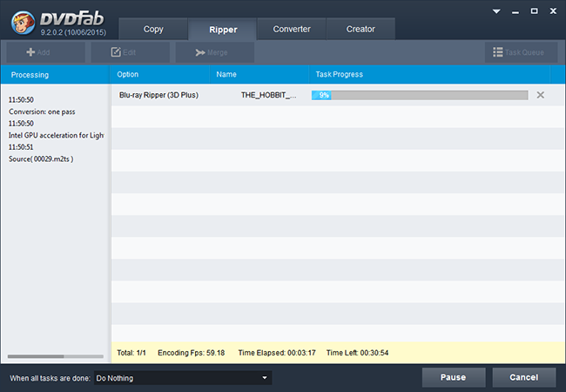Click the DVDFab monkey logo icon
566x392 pixels.
pos(24,23)
